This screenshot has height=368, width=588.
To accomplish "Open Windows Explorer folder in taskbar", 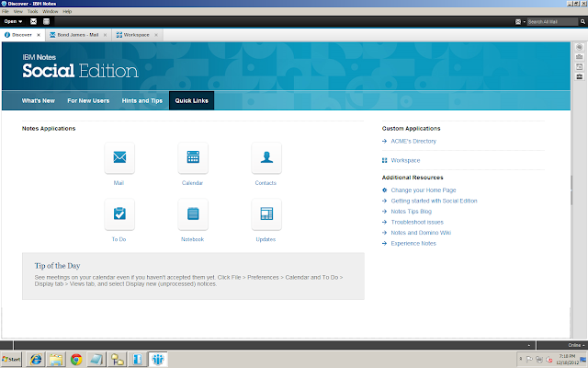I will click(x=56, y=360).
